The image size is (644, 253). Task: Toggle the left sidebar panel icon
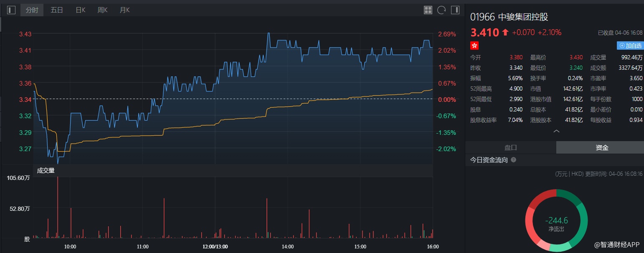coord(11,10)
